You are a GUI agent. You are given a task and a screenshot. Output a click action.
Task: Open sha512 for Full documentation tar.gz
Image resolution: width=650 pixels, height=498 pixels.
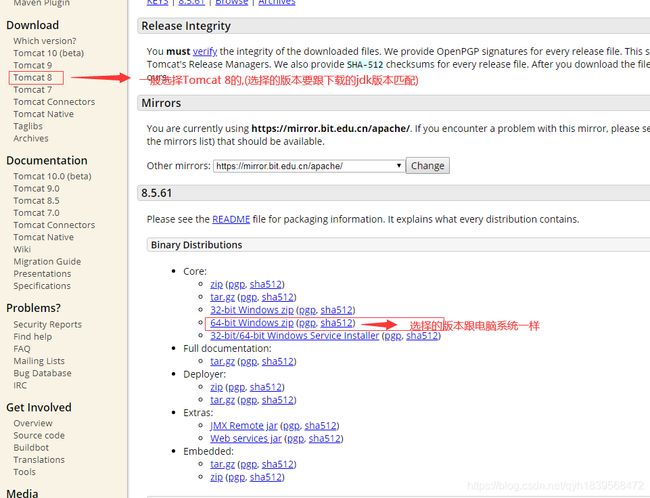278,362
